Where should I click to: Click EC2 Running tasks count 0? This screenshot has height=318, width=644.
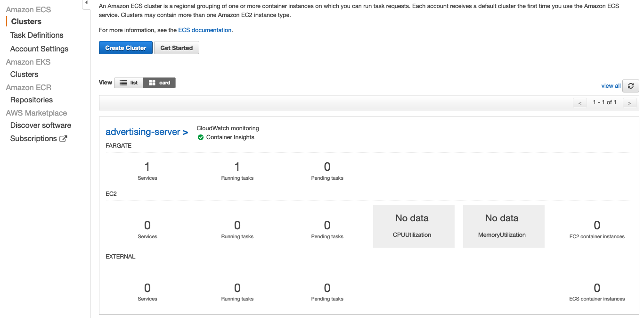237,225
